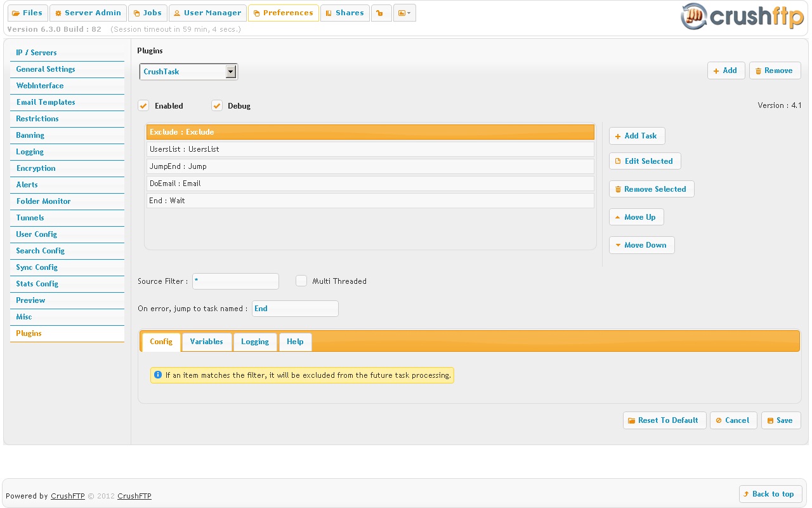The width and height of the screenshot is (812, 508).
Task: Select Plugins in sidebar
Action: [x=67, y=333]
